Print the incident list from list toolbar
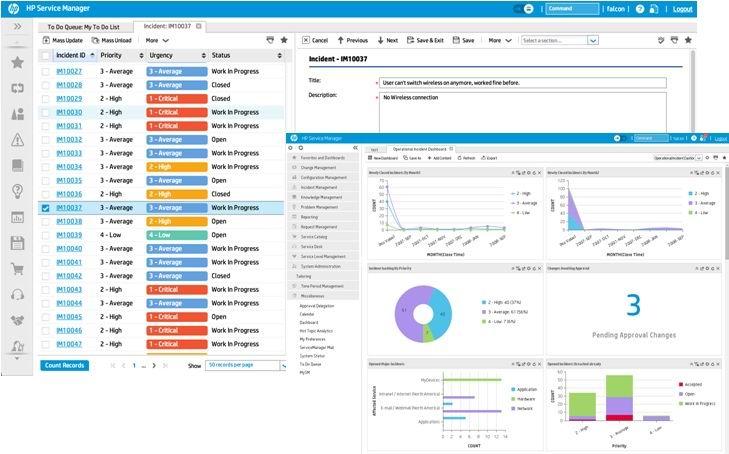 coord(270,40)
